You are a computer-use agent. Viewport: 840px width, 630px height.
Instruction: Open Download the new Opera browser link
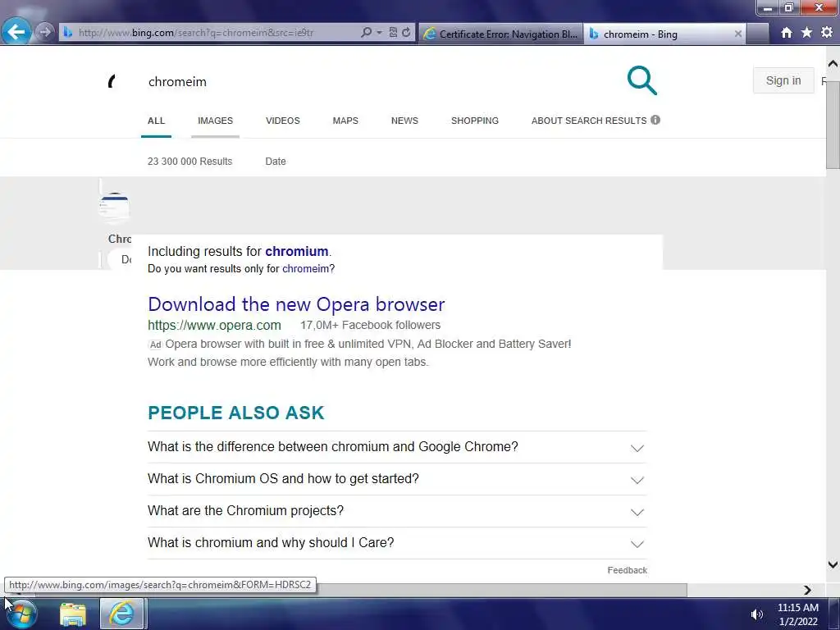coord(296,304)
